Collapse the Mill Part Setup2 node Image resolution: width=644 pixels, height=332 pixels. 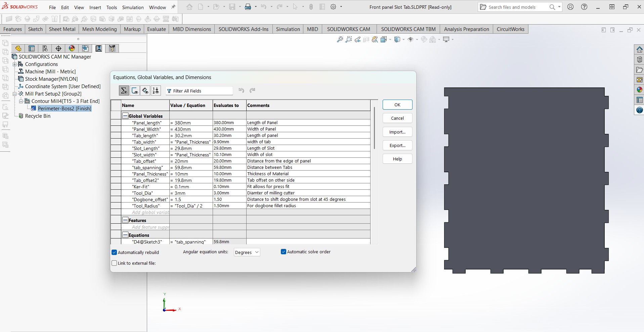(x=15, y=94)
